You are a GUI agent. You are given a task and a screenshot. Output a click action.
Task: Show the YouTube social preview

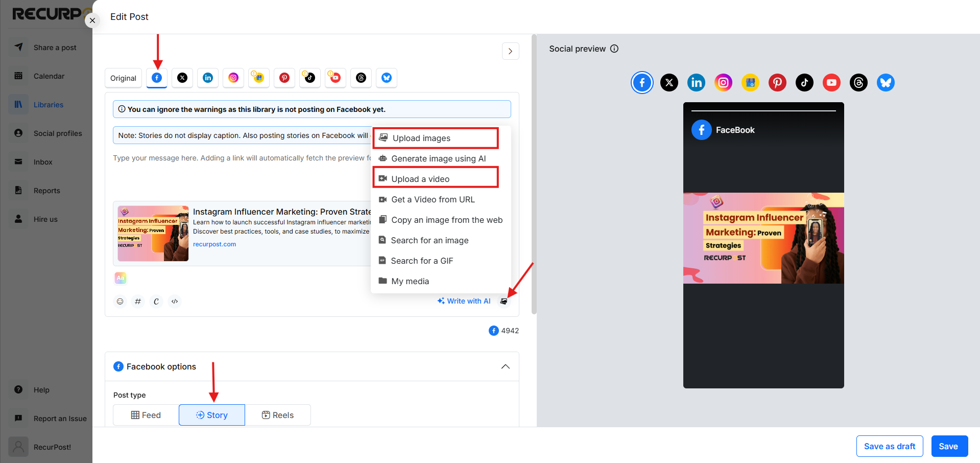coord(831,82)
